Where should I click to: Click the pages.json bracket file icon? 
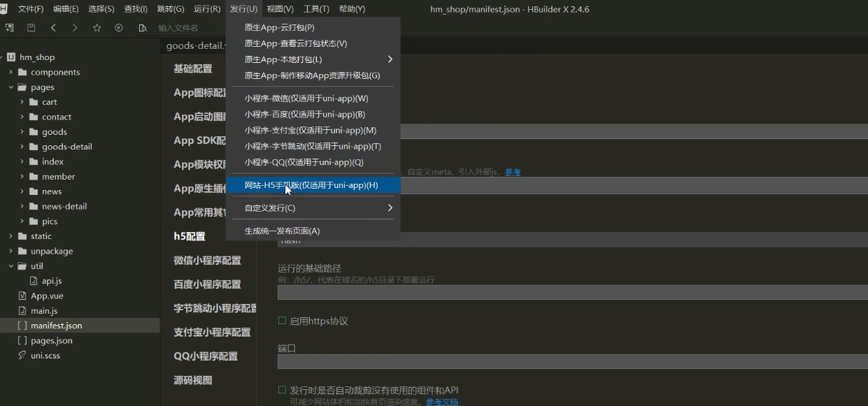click(x=22, y=341)
